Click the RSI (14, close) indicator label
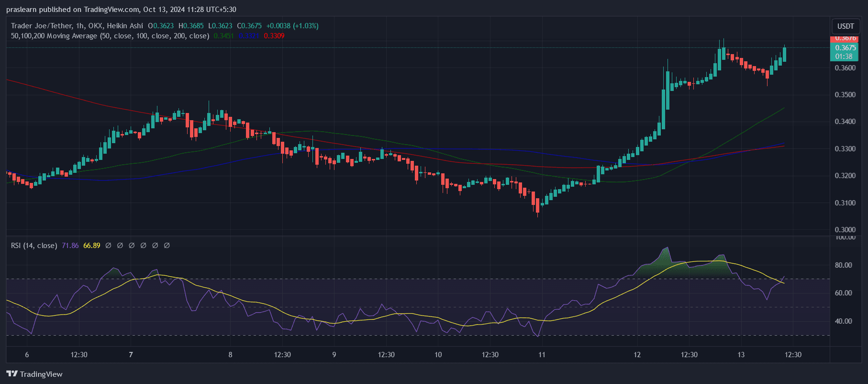 (34, 246)
